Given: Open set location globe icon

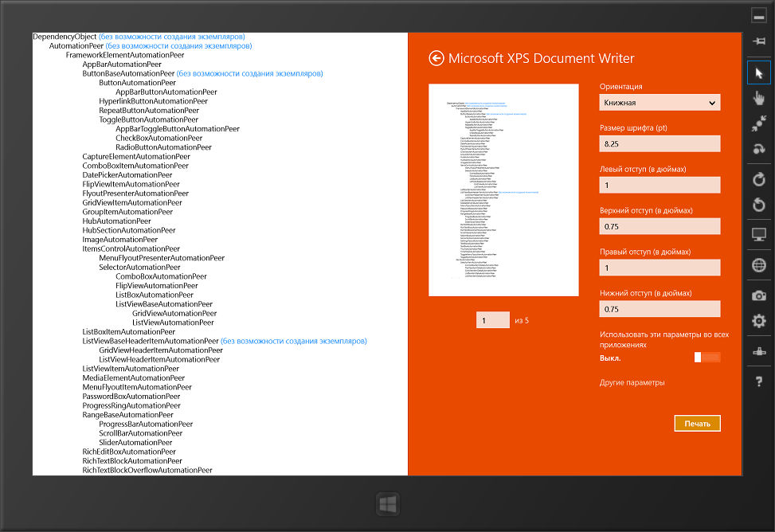Looking at the screenshot, I should 759,265.
